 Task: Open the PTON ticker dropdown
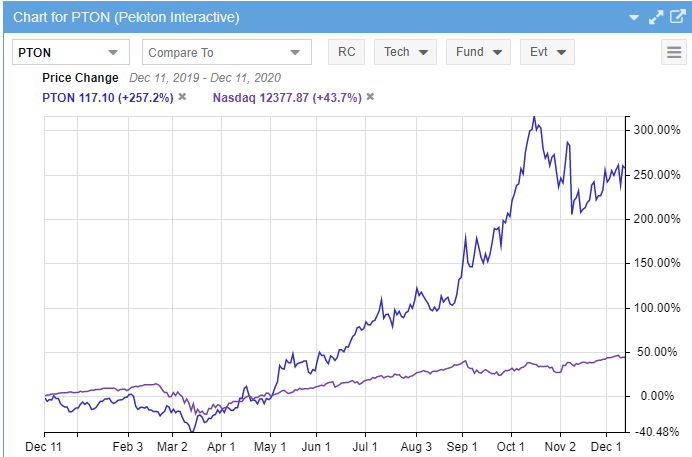coord(71,52)
